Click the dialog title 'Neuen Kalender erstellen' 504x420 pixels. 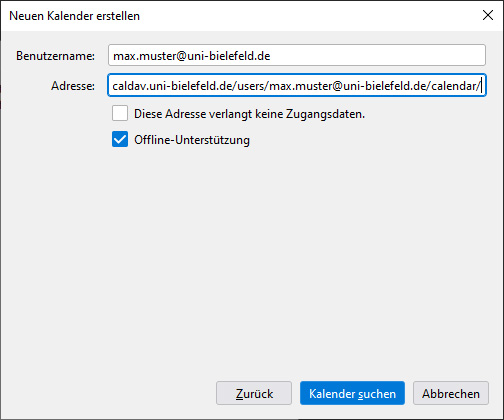tap(74, 16)
